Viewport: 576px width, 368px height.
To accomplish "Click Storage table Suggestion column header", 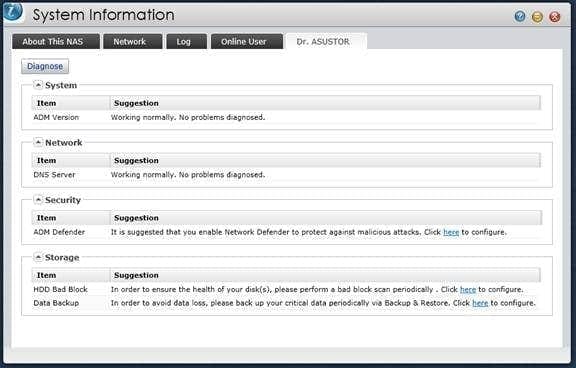I will (x=325, y=275).
